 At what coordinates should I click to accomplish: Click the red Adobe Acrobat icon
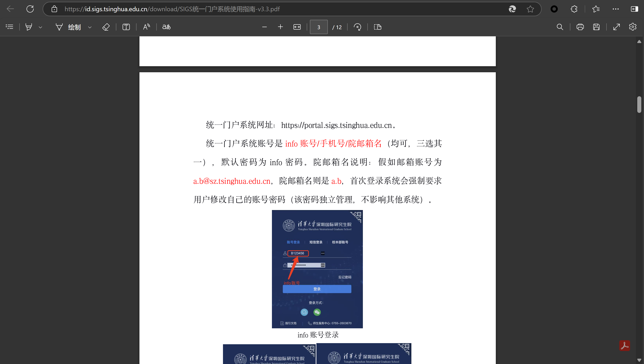pyautogui.click(x=624, y=346)
